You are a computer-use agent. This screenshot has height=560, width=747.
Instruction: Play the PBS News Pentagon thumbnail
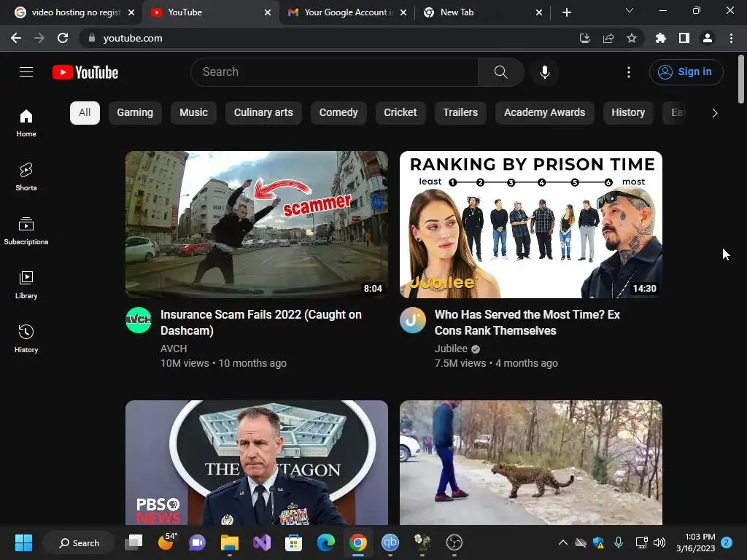(257, 462)
